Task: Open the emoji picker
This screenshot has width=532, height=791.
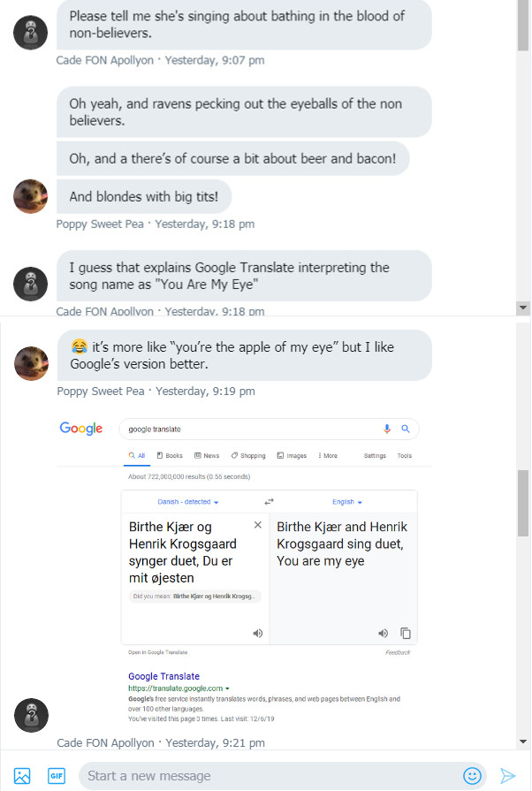Action: coord(472,776)
